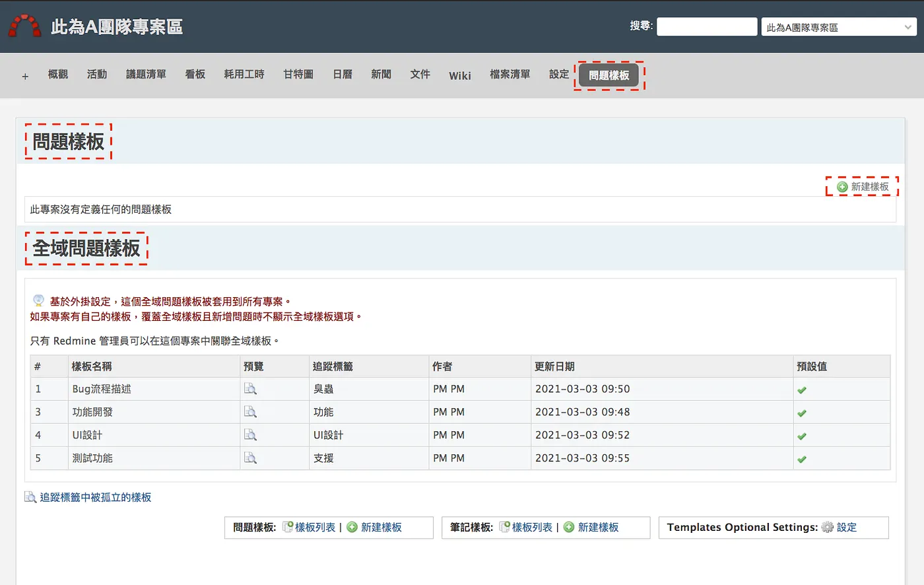The image size is (924, 585).
Task: Click the 此為A團隊專案區 header title
Action: click(x=117, y=27)
